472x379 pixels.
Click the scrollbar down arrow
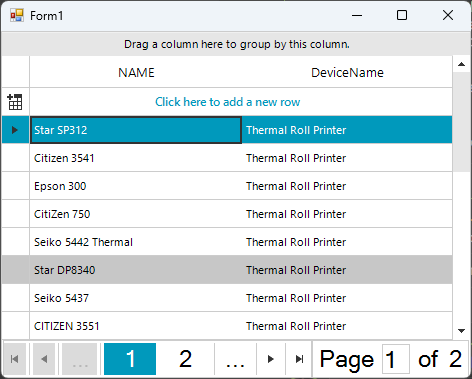tap(461, 331)
